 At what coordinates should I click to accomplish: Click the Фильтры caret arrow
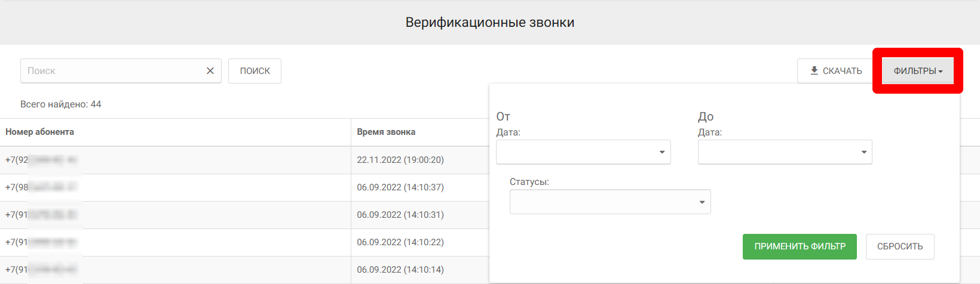click(941, 72)
